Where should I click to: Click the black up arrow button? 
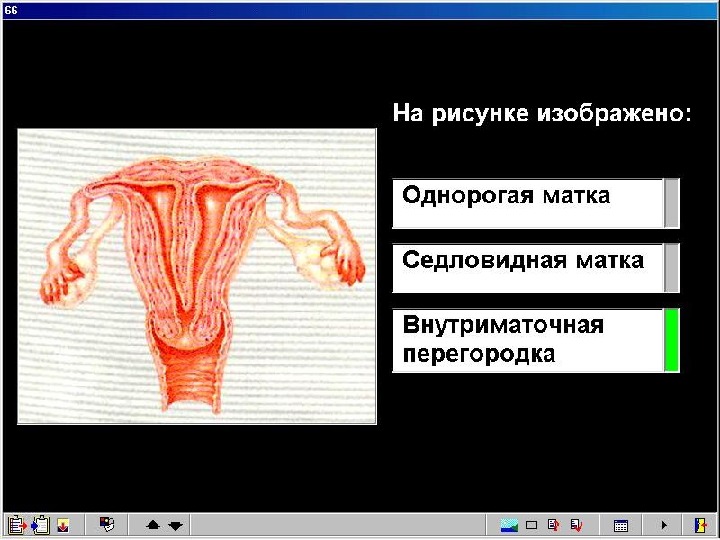coord(152,525)
